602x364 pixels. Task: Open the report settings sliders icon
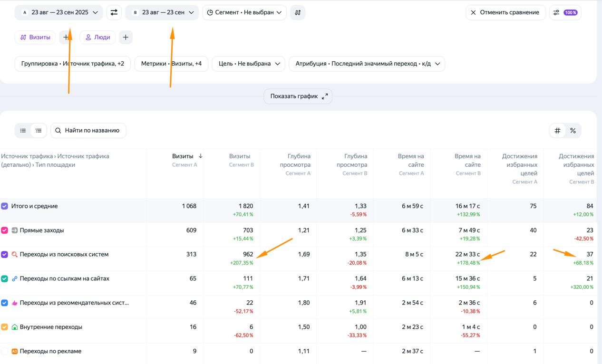(556, 12)
